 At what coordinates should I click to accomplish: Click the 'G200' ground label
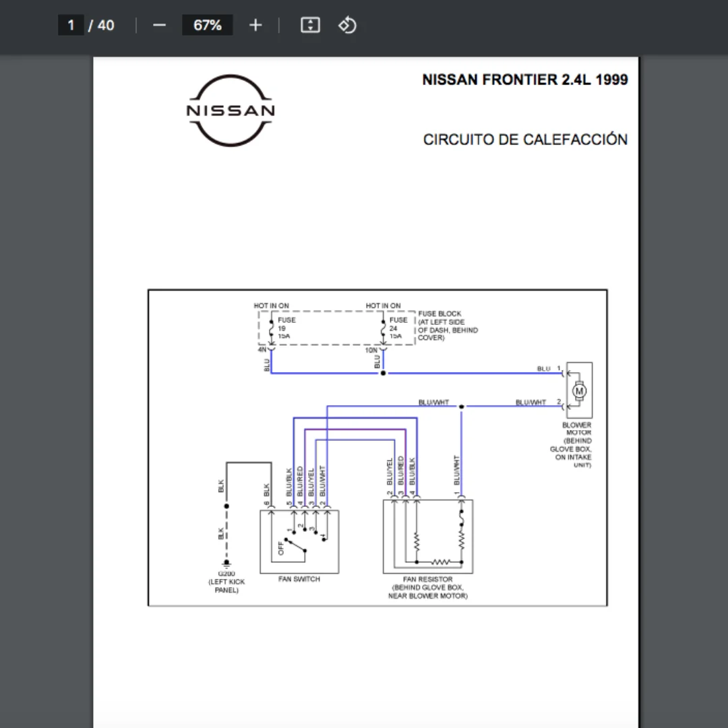click(226, 574)
